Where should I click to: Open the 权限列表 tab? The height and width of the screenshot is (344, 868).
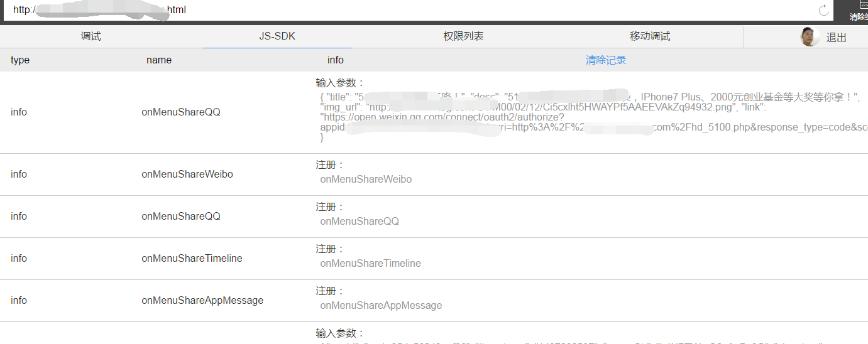[x=463, y=36]
